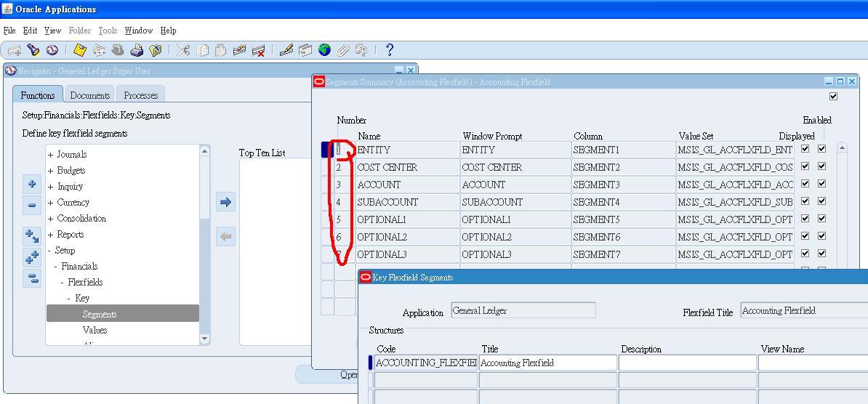Close form using the folder icon
This screenshot has height=404, width=868.
(x=156, y=50)
